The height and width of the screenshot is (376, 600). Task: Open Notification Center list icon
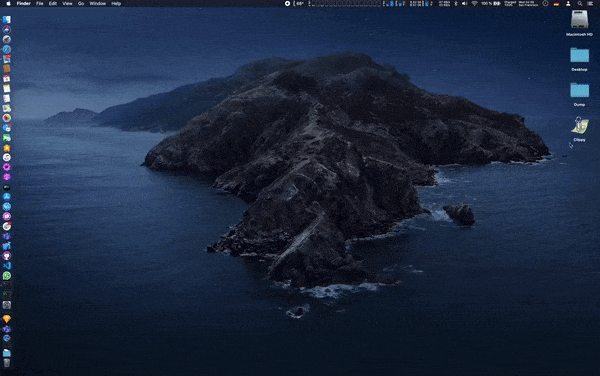coord(590,3)
